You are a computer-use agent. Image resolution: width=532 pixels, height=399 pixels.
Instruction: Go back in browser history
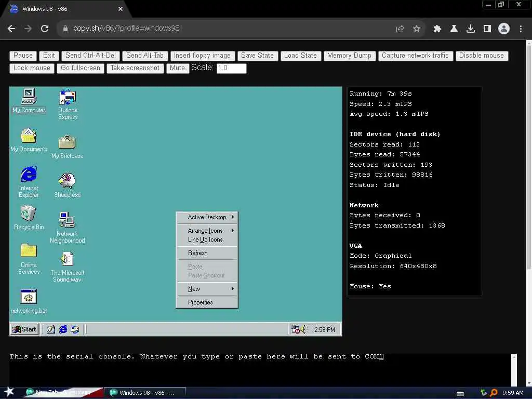coord(11,29)
